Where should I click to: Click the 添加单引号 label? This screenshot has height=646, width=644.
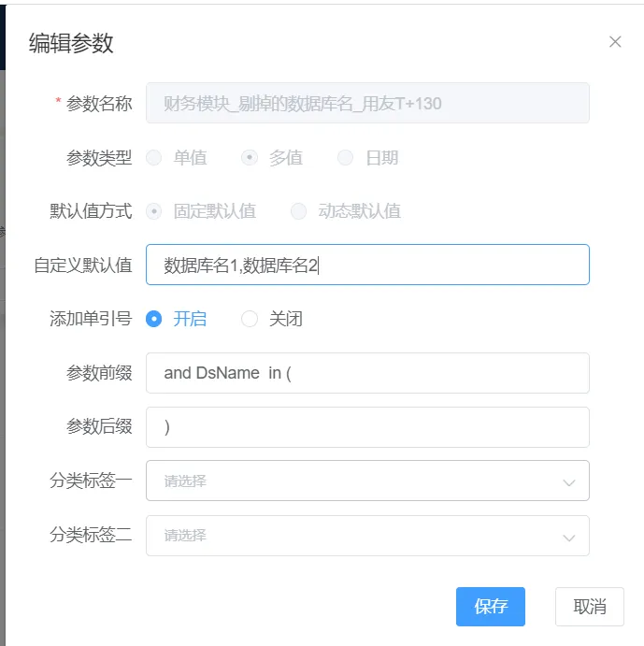coord(91,319)
